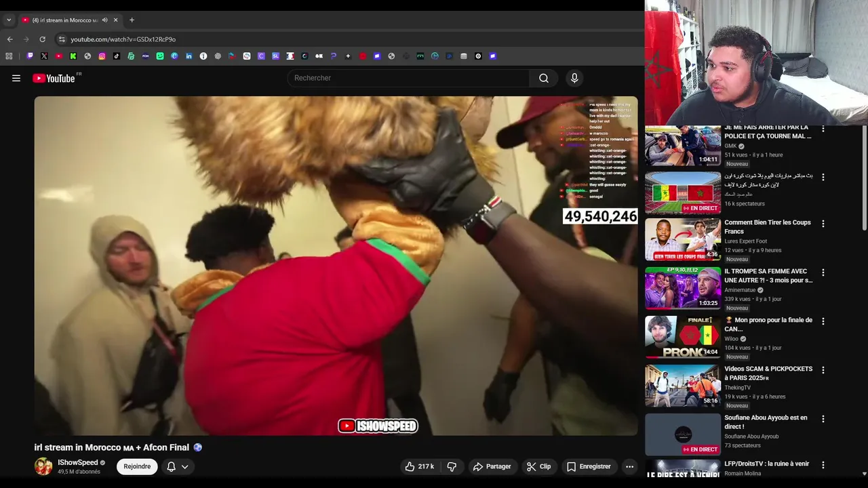Open options menu for 'Soufiane Abou Ayyoub est en direct'
Viewport: 868px width, 488px height.
click(x=823, y=419)
